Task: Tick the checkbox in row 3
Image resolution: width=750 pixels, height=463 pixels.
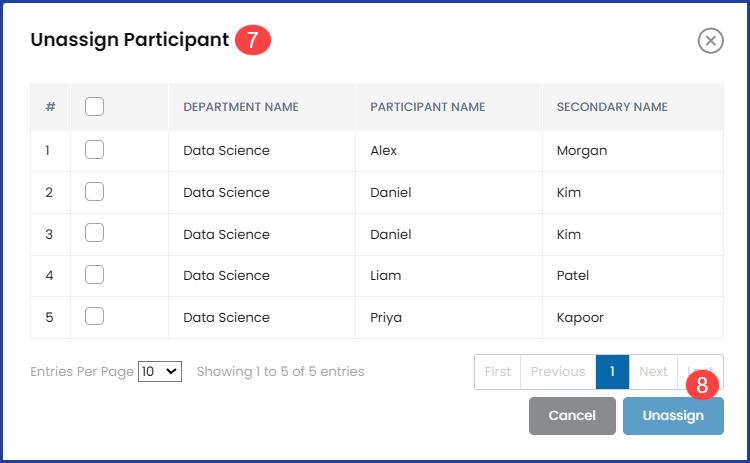Action: pyautogui.click(x=95, y=233)
